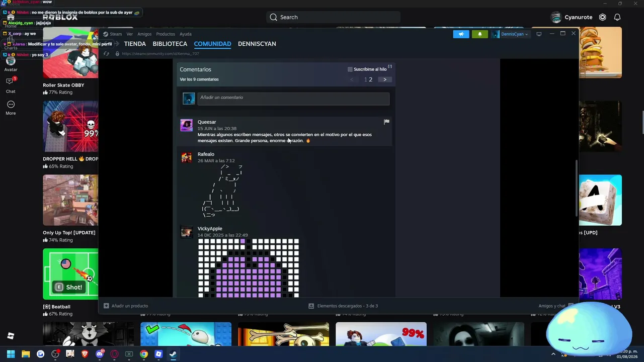Image resolution: width=644 pixels, height=362 pixels.
Task: Open File Explorer from the taskbar
Action: 26,354
